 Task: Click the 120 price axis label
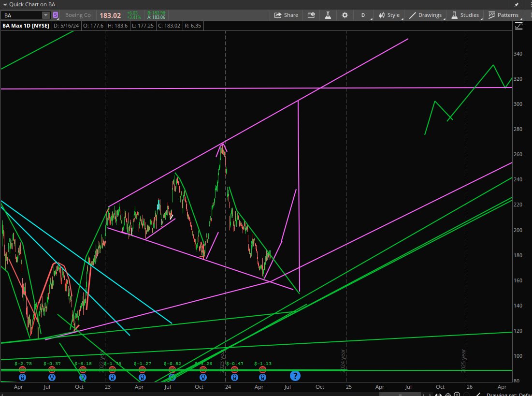coord(518,330)
